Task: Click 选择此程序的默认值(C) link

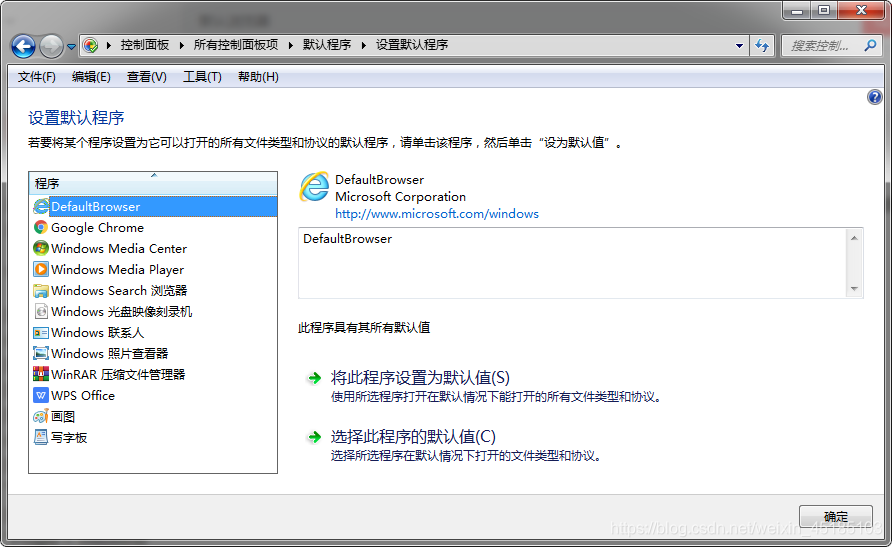Action: tap(413, 437)
